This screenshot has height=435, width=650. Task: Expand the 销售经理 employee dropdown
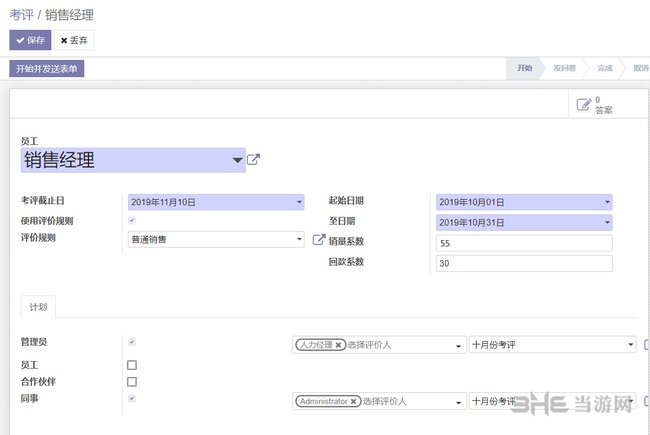click(237, 160)
